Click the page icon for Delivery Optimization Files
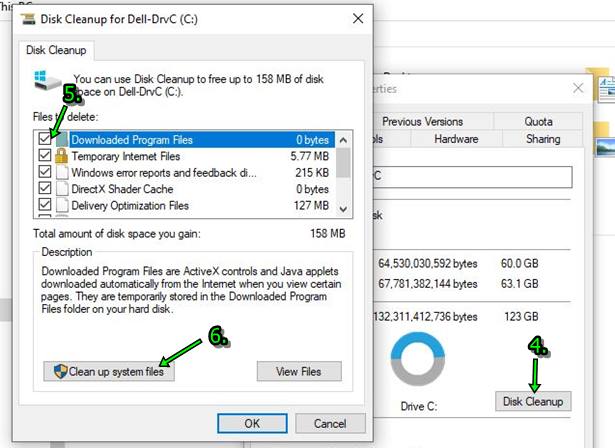615x448 pixels. tap(62, 206)
